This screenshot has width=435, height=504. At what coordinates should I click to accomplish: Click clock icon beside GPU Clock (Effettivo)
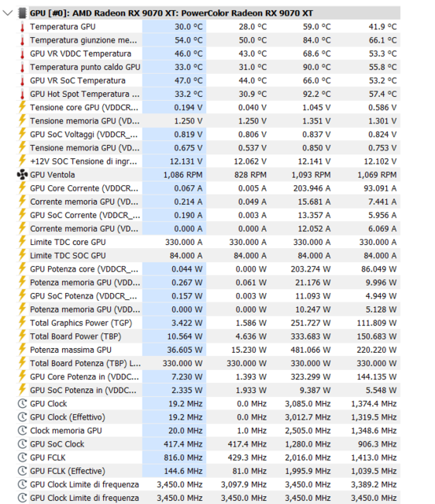click(x=22, y=417)
